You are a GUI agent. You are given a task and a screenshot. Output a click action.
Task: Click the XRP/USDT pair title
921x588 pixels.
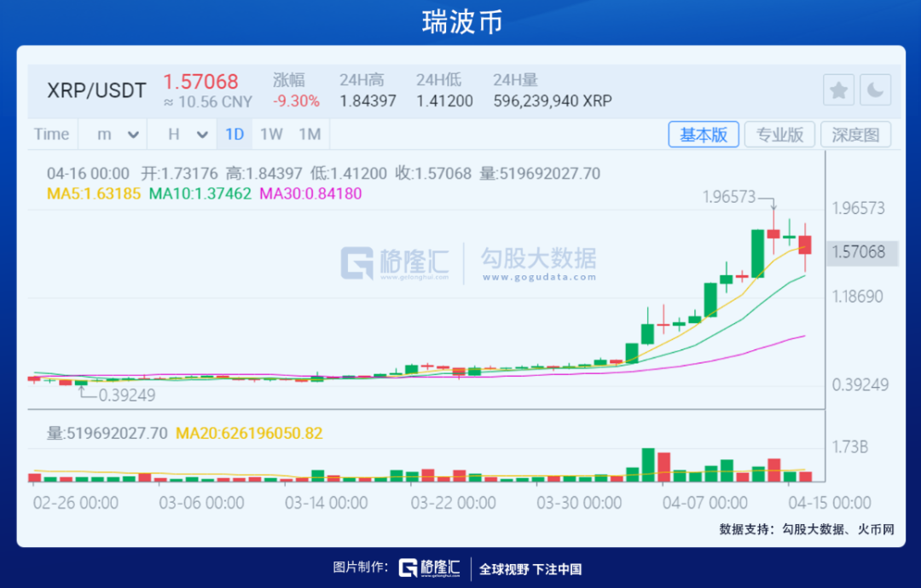tap(96, 90)
